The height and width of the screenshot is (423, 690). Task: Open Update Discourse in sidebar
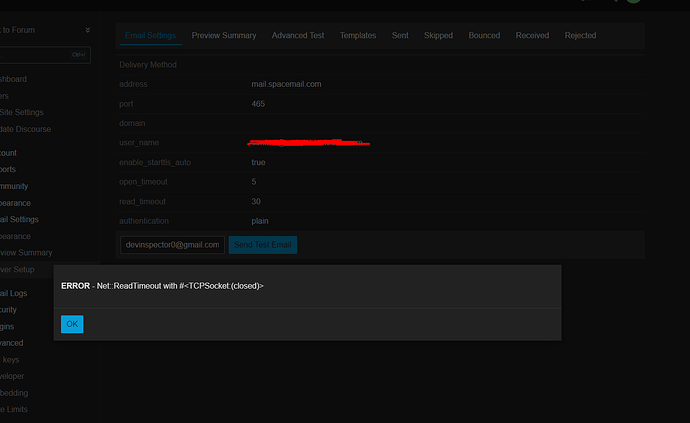(26, 129)
